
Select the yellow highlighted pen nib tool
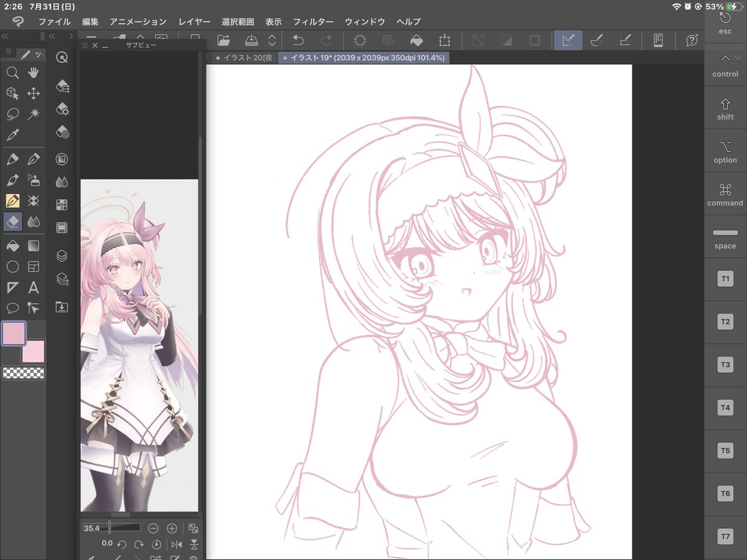[12, 200]
